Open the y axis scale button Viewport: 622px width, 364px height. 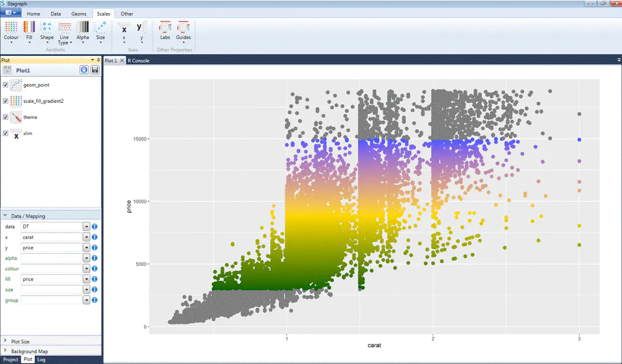click(x=141, y=32)
